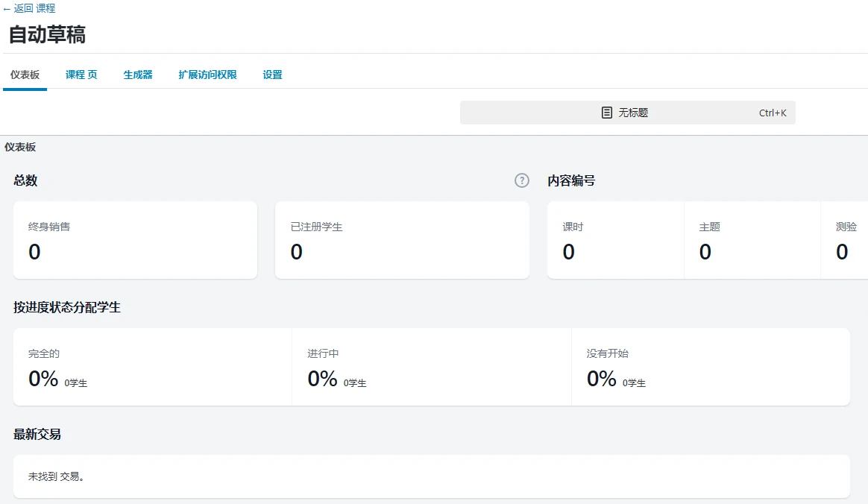Click the 测验 counter card
Viewport: 868px width, 504px height.
coord(846,239)
